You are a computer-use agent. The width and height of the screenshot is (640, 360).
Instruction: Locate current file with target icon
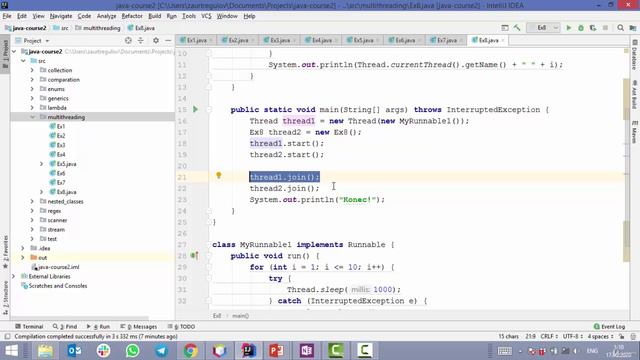tap(128, 40)
